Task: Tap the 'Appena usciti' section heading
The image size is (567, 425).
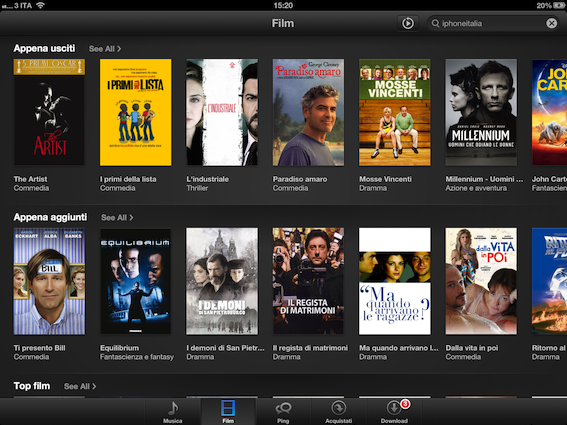Action: tap(44, 48)
